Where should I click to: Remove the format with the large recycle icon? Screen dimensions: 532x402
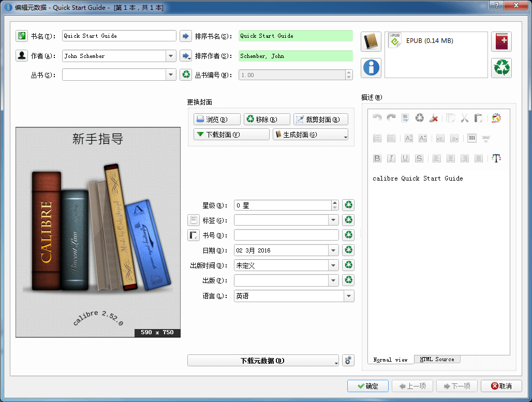click(501, 67)
